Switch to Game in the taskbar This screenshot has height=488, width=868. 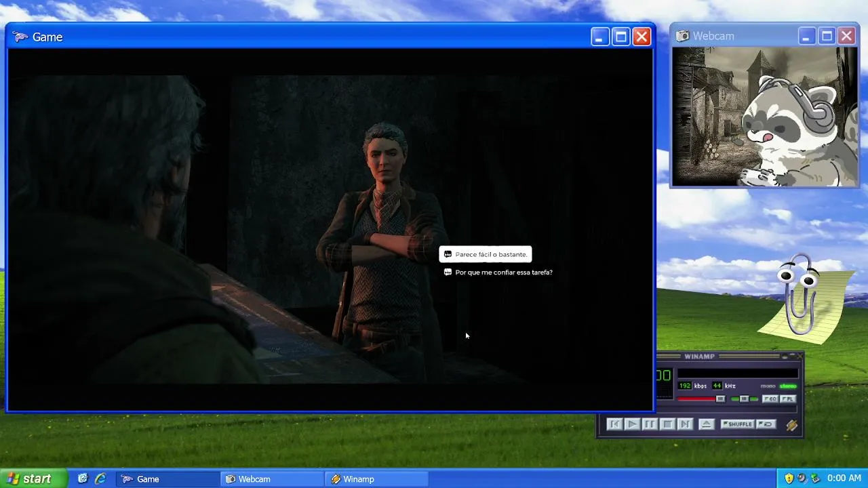click(168, 479)
